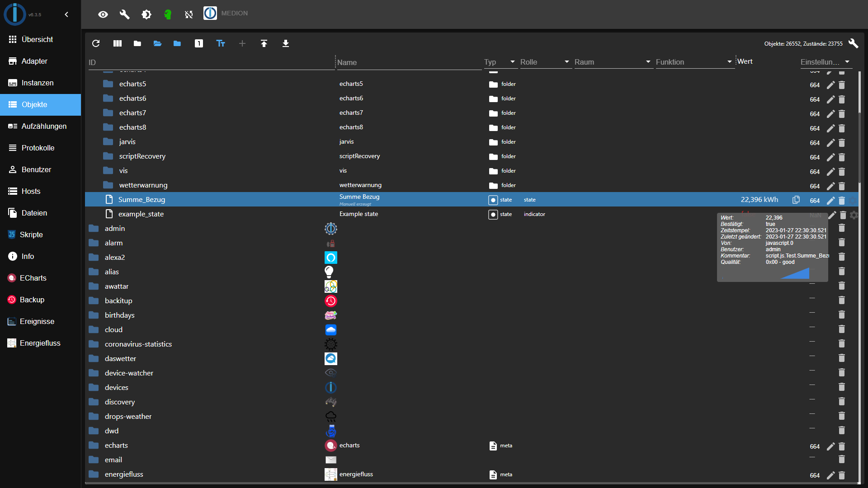The image size is (868, 488).
Task: Delete the echarts5 folder
Action: pos(842,85)
